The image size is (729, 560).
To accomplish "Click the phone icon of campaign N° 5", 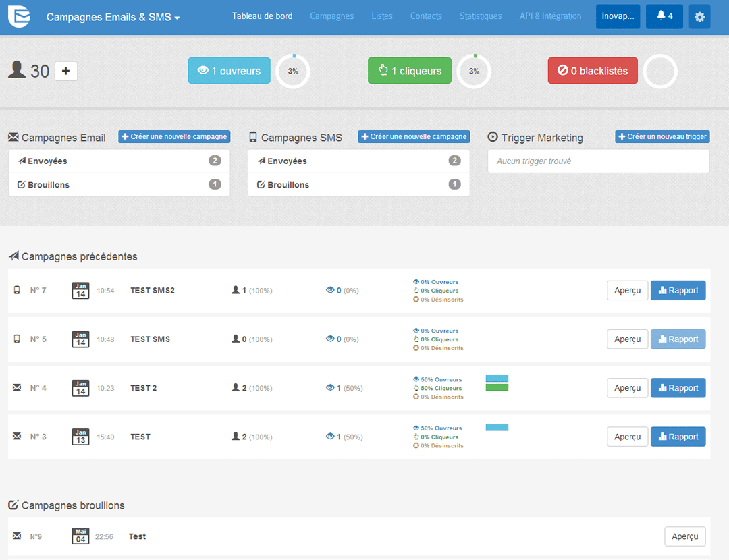I will (17, 339).
